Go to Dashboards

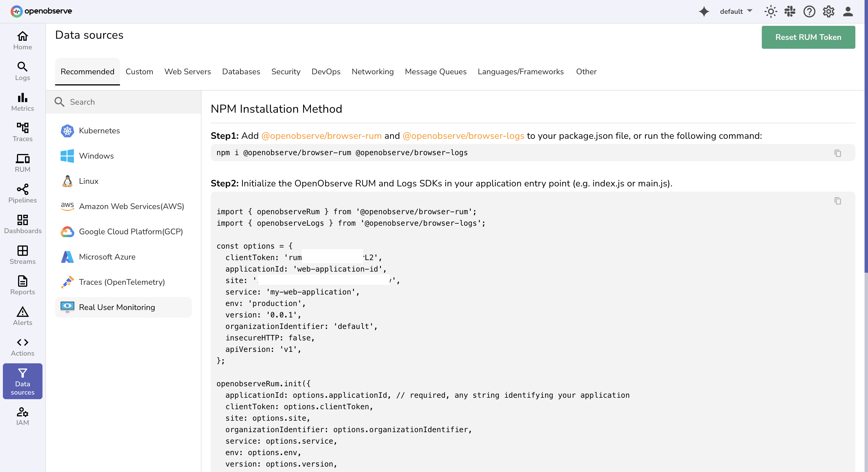tap(22, 224)
